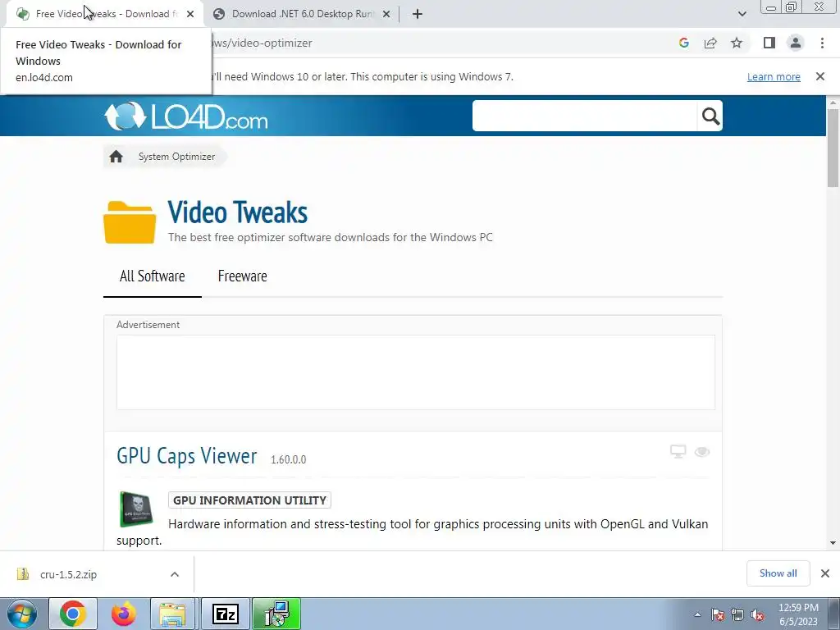Open the Chrome profile icon

coord(796,43)
